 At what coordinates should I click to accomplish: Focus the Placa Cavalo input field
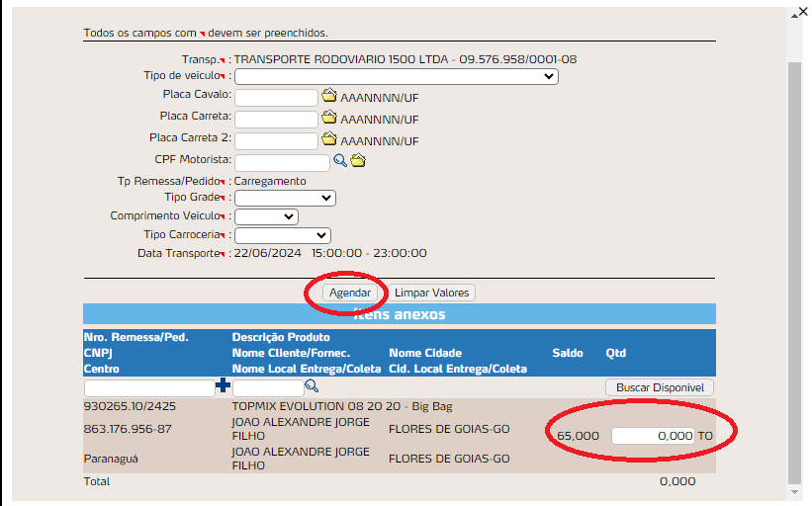coord(276,98)
